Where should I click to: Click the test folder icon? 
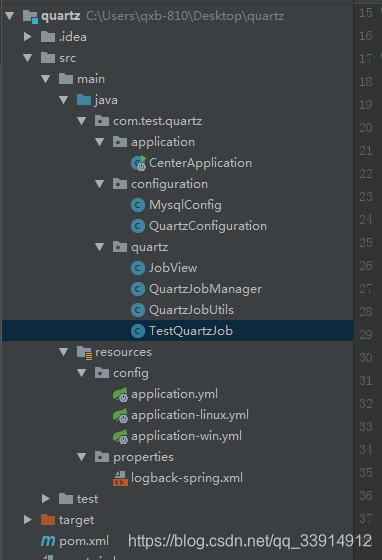pyautogui.click(x=66, y=499)
